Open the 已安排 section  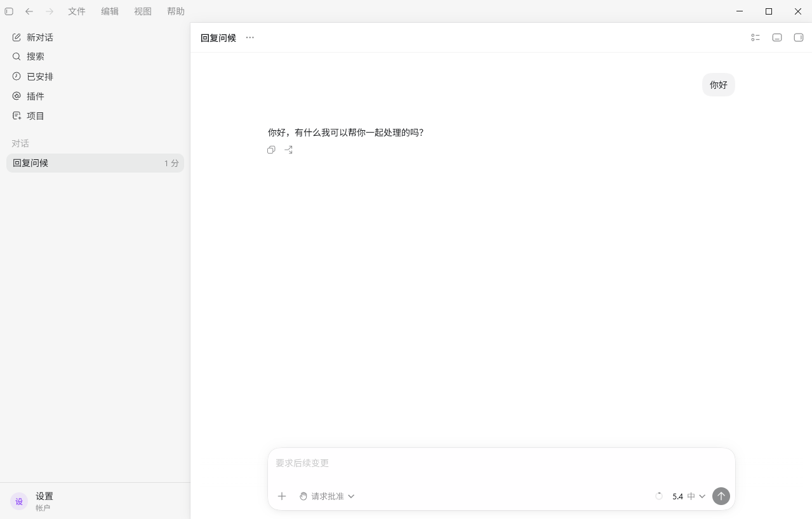[x=95, y=76]
